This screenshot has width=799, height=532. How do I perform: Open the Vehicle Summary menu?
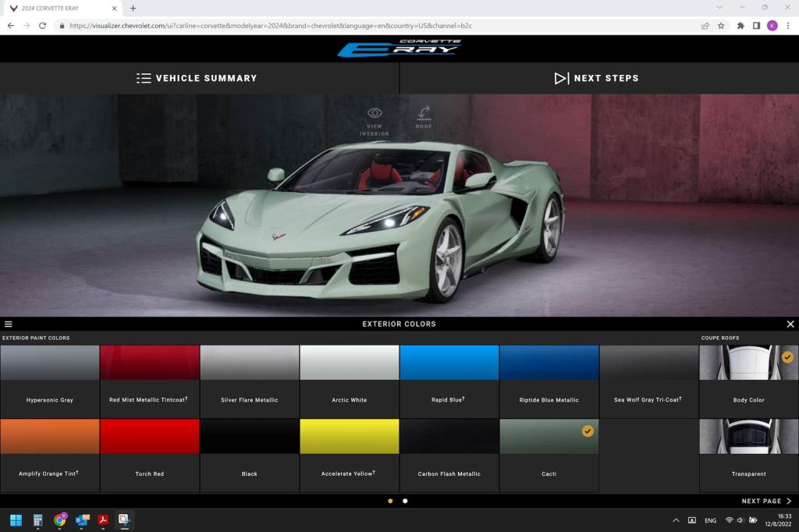(x=196, y=78)
